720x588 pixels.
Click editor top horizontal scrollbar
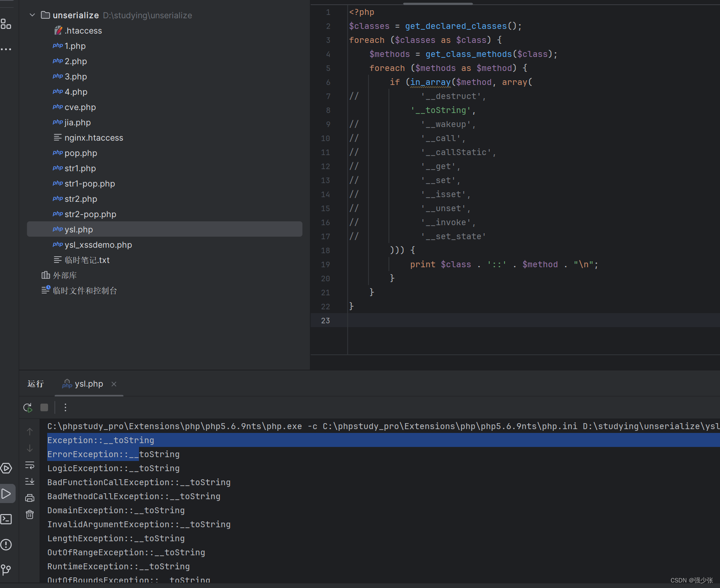click(x=438, y=3)
